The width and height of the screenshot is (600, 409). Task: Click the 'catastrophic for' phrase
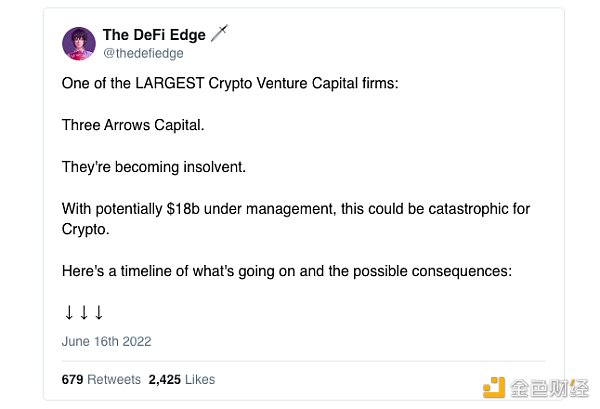pos(479,209)
